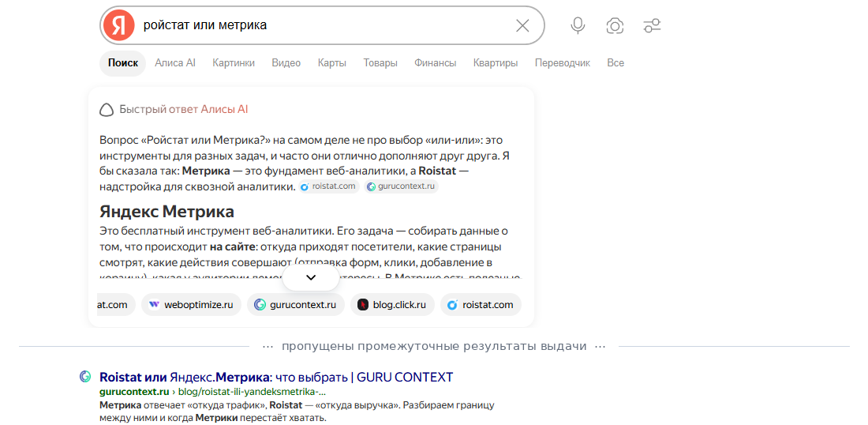
Task: Expand Alice's answer with the chevron button
Action: click(x=311, y=277)
